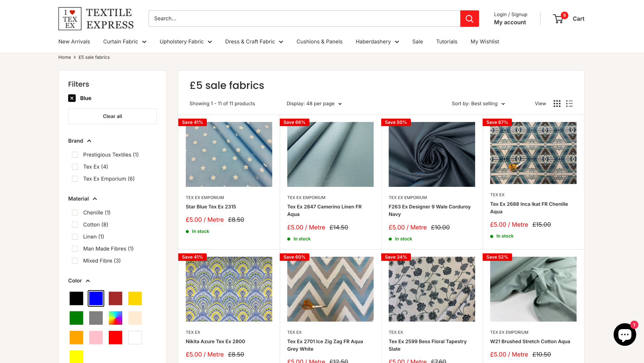
Task: Click the navy corduroy swirl thumbnail
Action: (432, 154)
